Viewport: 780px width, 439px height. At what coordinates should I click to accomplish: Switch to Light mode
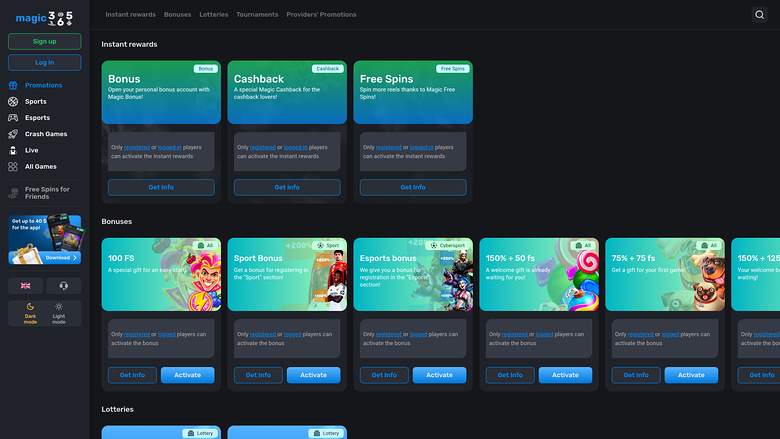pyautogui.click(x=59, y=313)
